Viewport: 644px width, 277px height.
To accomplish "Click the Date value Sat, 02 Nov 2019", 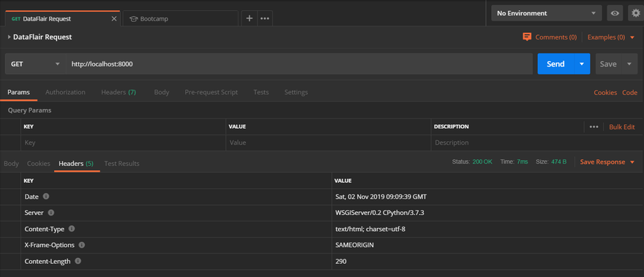I will (381, 197).
